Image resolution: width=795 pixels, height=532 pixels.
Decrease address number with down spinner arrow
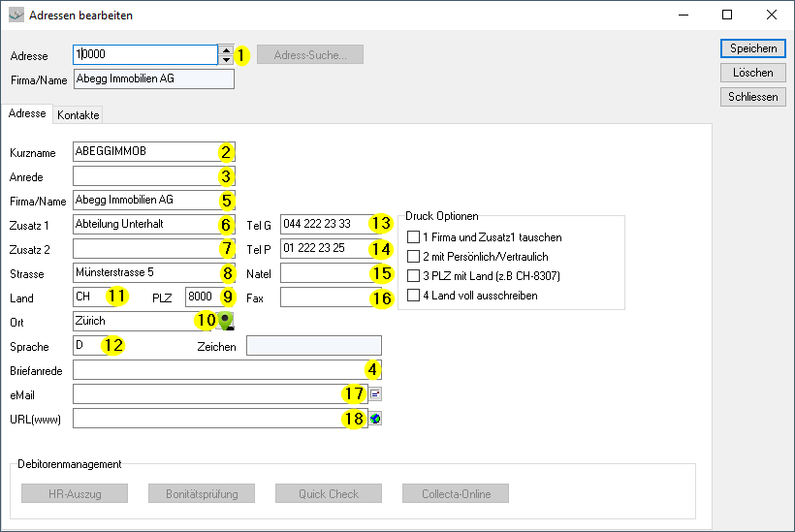click(x=226, y=60)
